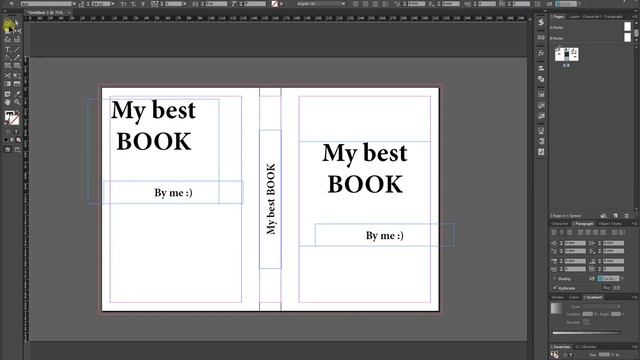640x360 pixels.
Task: Switch to the CC Libraries tab
Action: pos(586,347)
